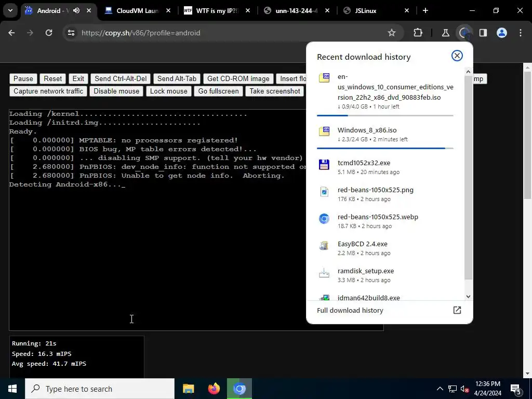Click the Windows_8_x86.iso file icon

click(324, 131)
